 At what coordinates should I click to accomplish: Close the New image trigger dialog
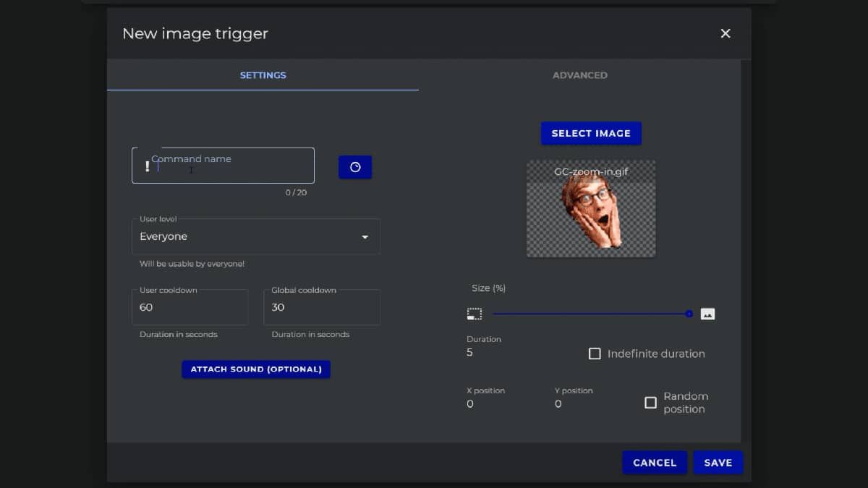pos(726,33)
